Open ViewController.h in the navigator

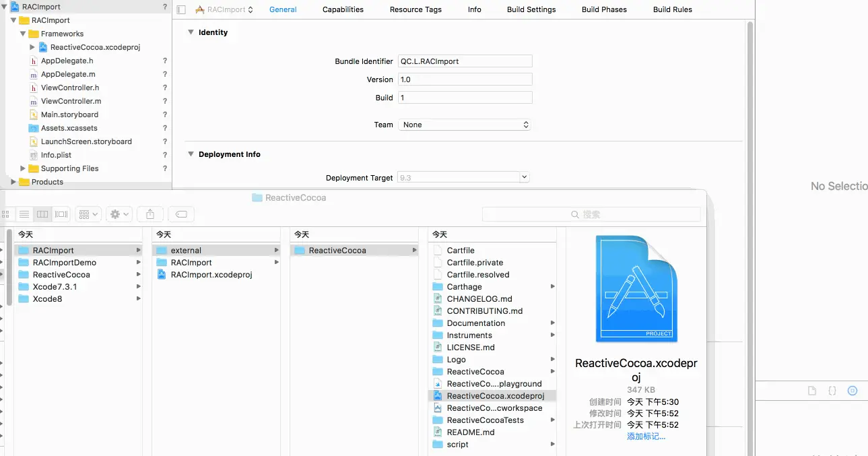[x=70, y=88]
